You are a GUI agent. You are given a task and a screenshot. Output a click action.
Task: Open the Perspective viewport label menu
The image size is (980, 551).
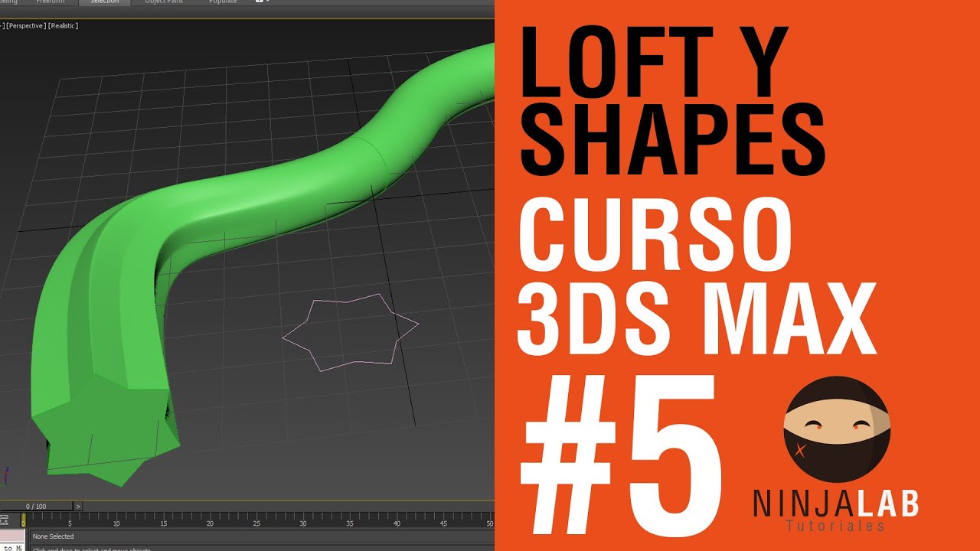[26, 26]
